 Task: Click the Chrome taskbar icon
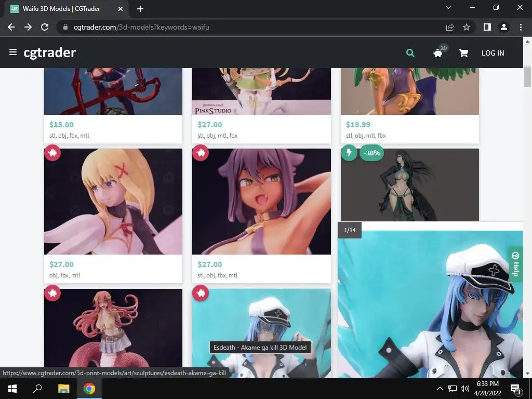[89, 389]
